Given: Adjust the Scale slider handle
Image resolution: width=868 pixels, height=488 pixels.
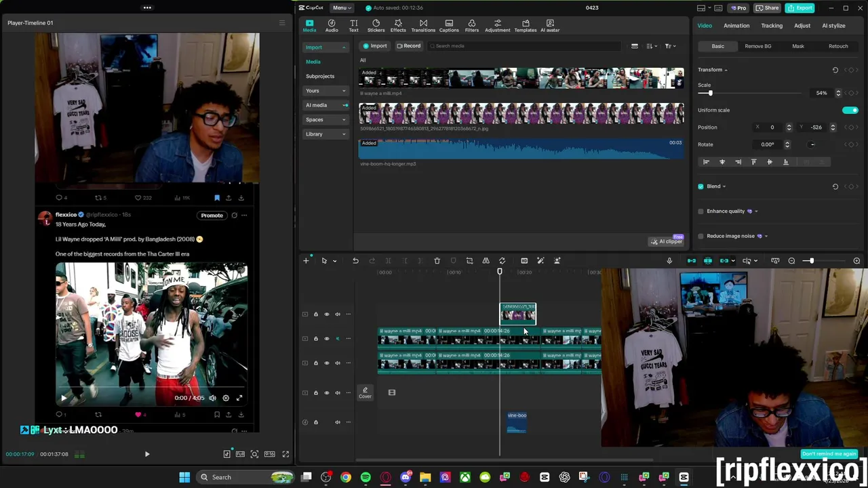Looking at the screenshot, I should (x=710, y=93).
